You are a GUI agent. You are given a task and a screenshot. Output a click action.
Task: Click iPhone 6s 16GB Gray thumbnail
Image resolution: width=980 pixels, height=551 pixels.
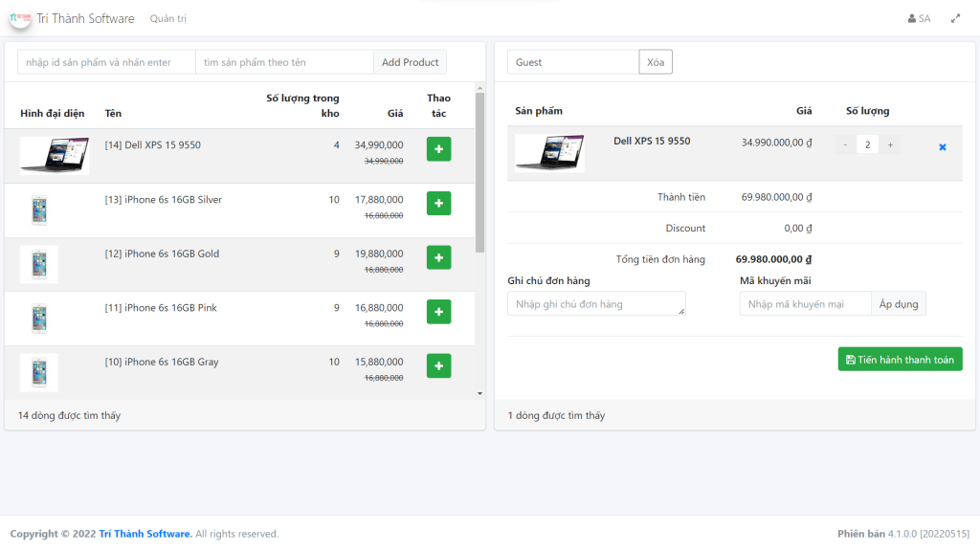click(x=39, y=372)
